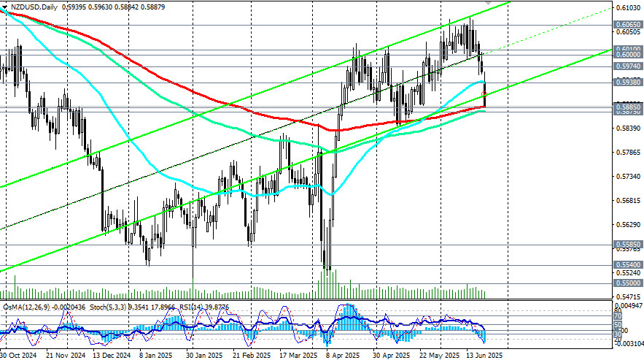Image resolution: width=644 pixels, height=360 pixels.
Task: Click the 0.59740 price level label
Action: click(x=628, y=66)
